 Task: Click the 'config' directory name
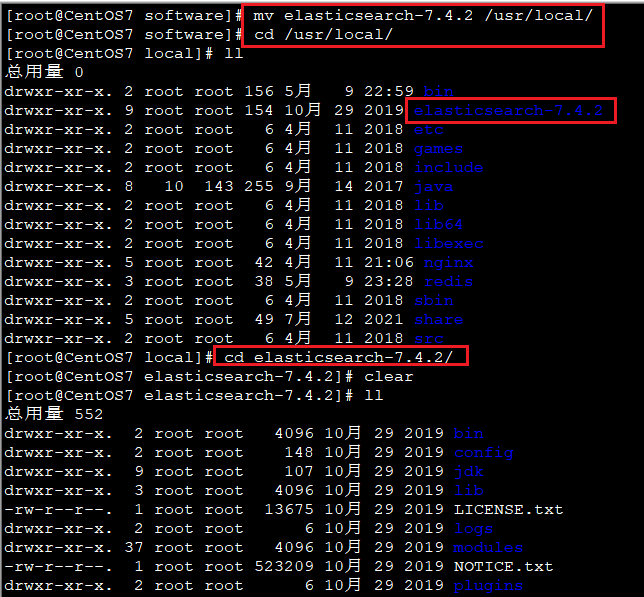click(483, 452)
